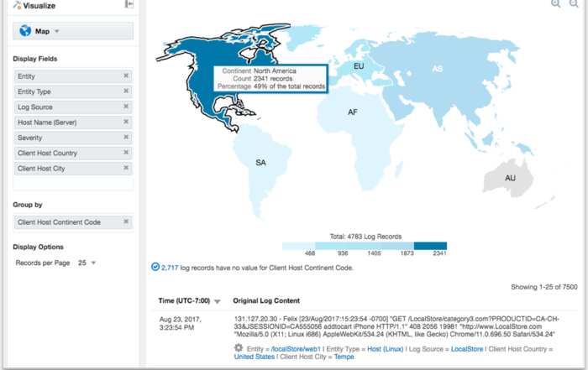The height and width of the screenshot is (370, 588).
Task: Remove the Entity Type display field
Action: pos(126,91)
